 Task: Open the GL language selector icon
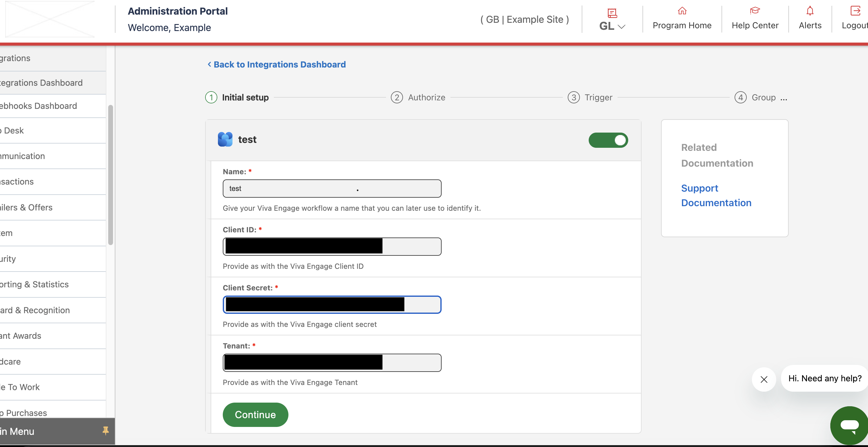(x=612, y=13)
